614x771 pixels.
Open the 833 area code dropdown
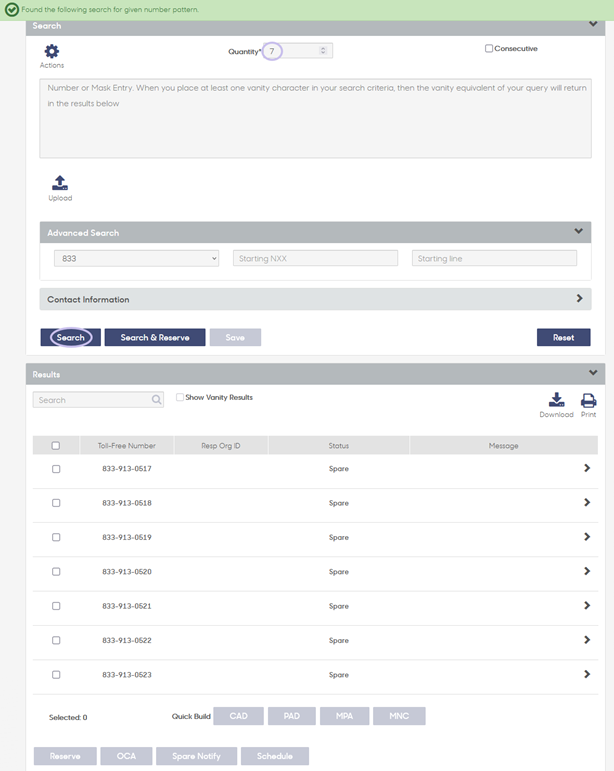136,258
